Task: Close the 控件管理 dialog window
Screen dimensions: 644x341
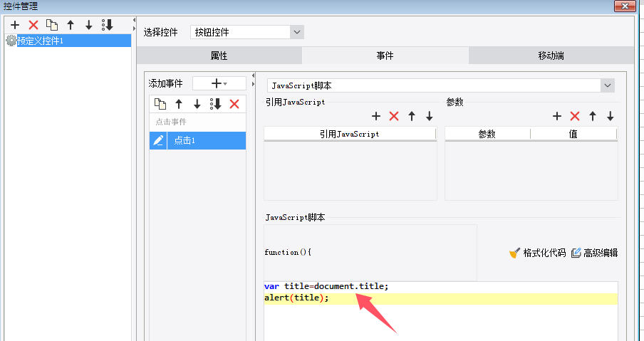Action: [x=625, y=6]
